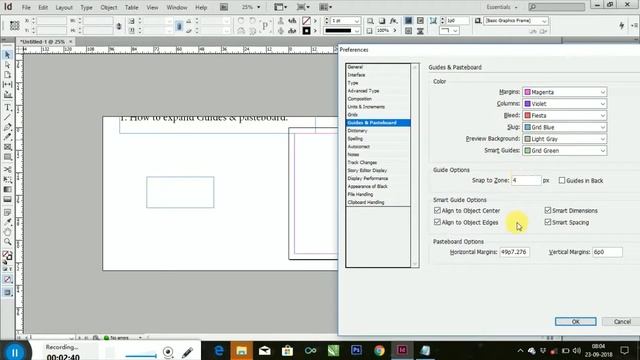Select the Note tool

point(7,212)
